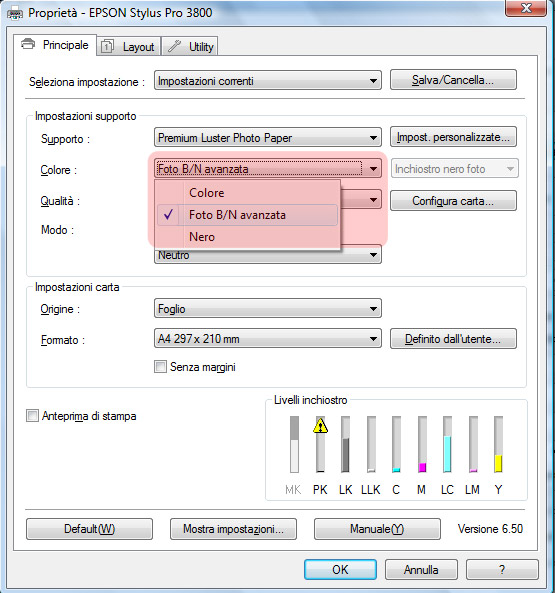Click the printer icon in title bar
This screenshot has height=593, width=555.
[15, 14]
